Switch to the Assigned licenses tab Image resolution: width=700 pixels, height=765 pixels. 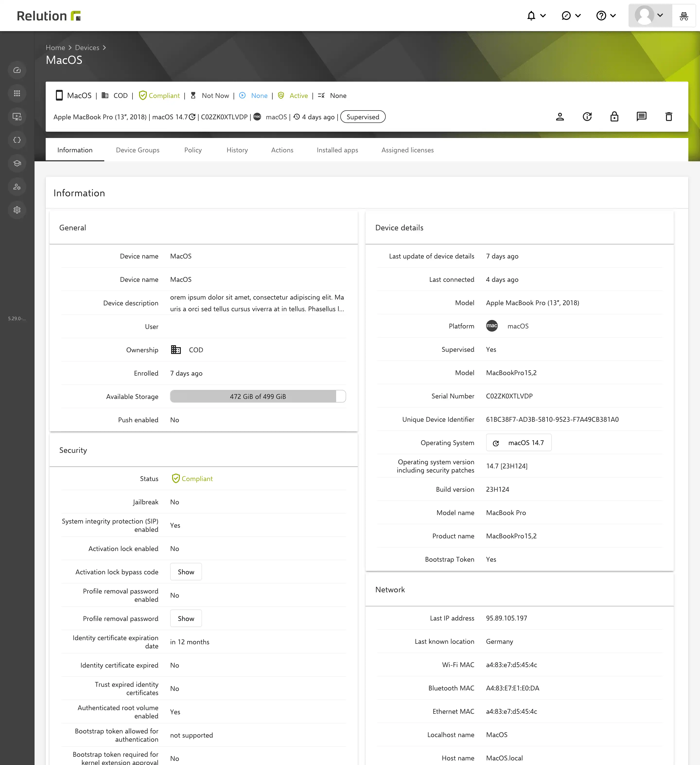[x=407, y=150]
